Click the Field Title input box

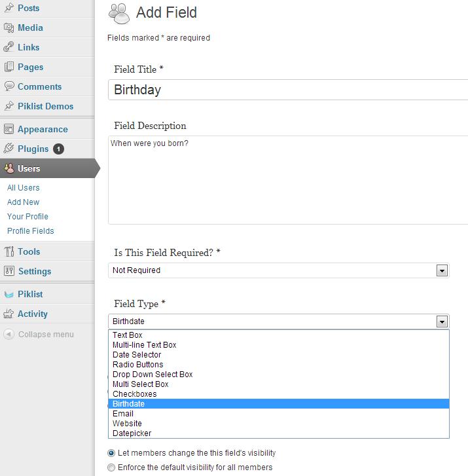coord(288,90)
